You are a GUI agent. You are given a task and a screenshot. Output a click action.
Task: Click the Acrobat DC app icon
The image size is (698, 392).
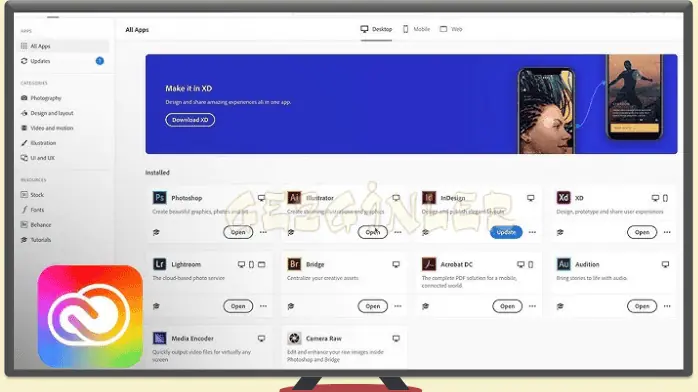point(429,264)
